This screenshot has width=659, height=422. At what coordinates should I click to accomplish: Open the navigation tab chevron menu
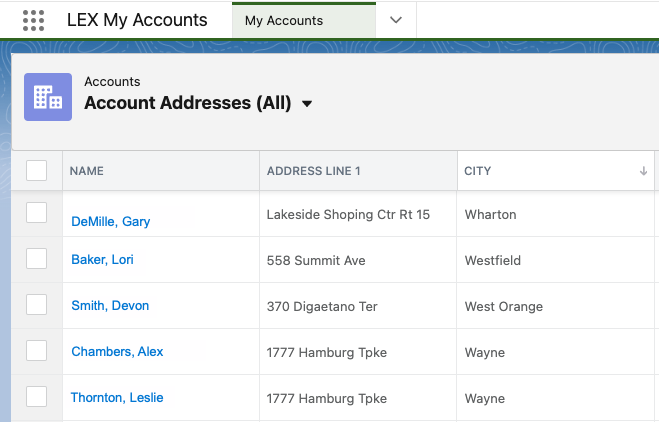396,20
